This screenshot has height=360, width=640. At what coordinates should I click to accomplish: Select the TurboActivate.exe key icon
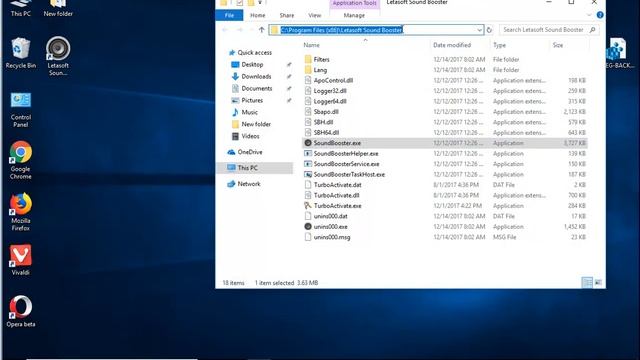pos(308,206)
